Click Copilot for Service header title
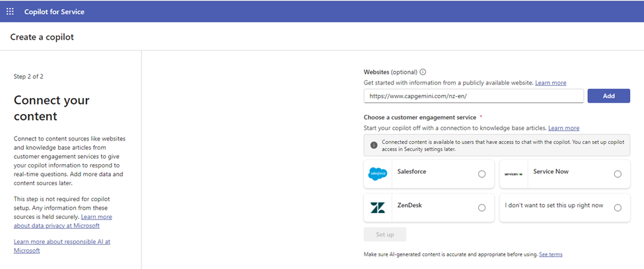Viewport: 644px width, 269px height. pyautogui.click(x=54, y=12)
